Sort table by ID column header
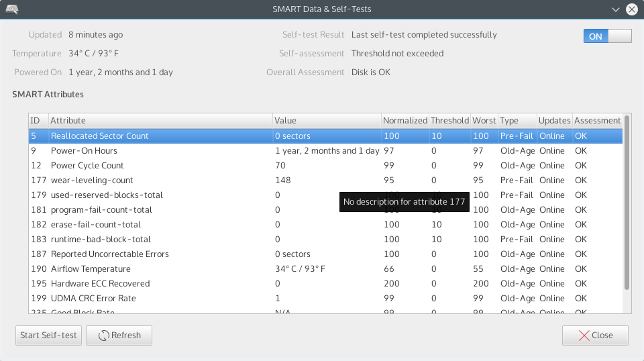The width and height of the screenshot is (644, 361). 36,121
